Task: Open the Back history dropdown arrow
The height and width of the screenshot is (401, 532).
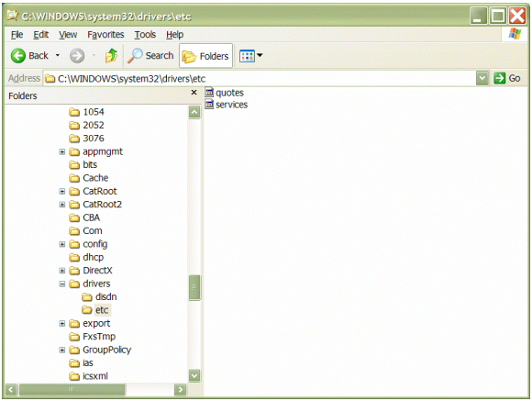Action: coord(58,56)
